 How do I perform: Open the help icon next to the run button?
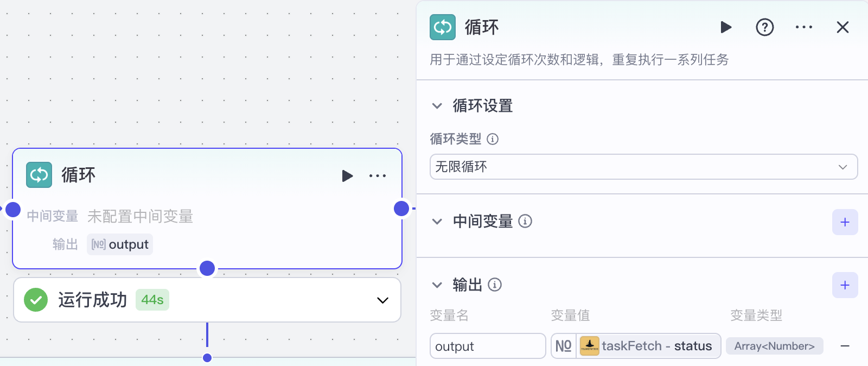[x=765, y=27]
